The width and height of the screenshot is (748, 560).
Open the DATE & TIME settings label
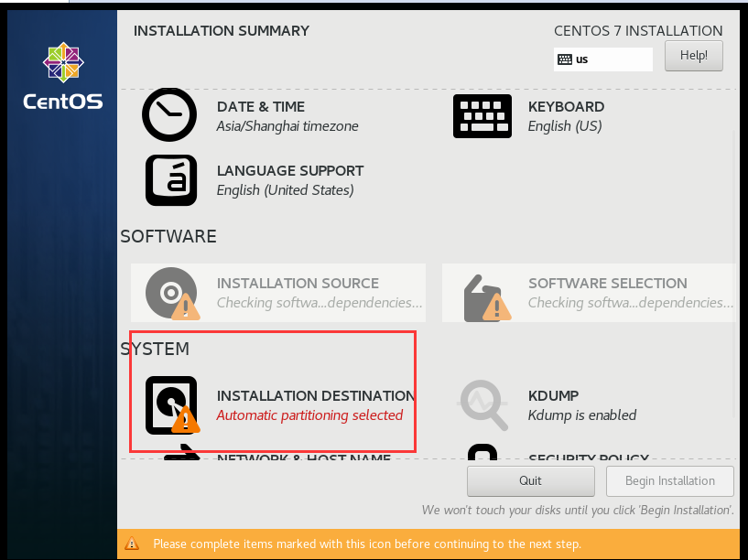point(260,107)
